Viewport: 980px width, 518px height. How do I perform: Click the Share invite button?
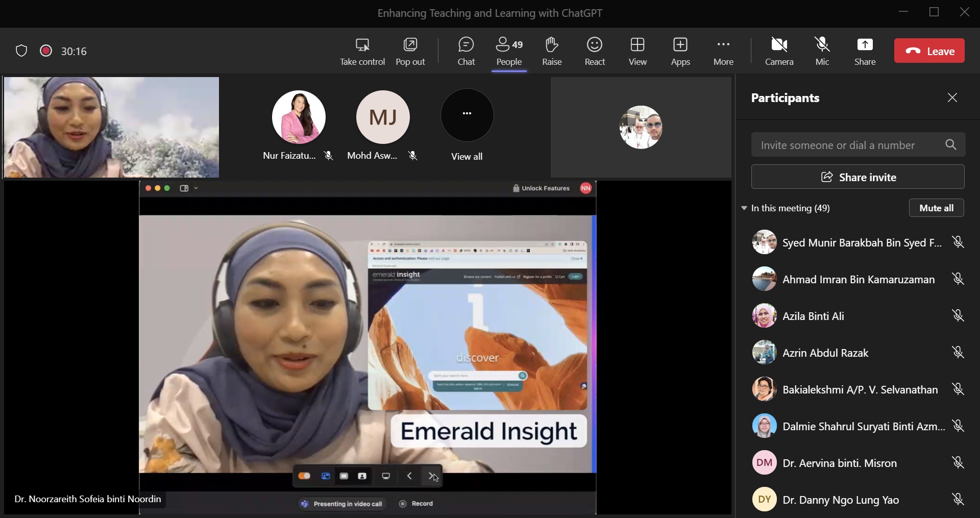point(858,177)
